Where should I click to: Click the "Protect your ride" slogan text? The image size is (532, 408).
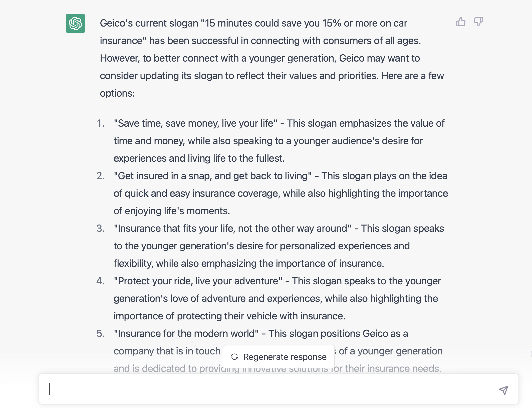pyautogui.click(x=198, y=281)
